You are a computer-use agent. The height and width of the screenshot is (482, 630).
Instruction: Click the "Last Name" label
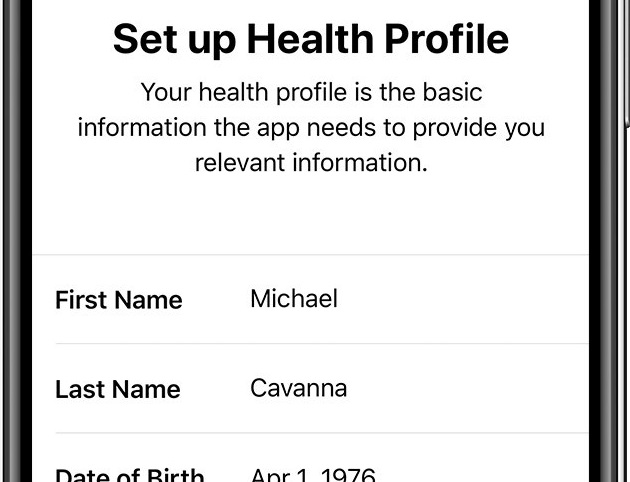coord(117,389)
